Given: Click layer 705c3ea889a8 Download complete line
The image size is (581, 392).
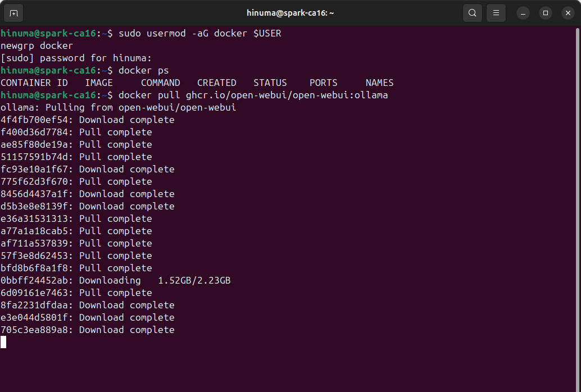Looking at the screenshot, I should pos(88,330).
